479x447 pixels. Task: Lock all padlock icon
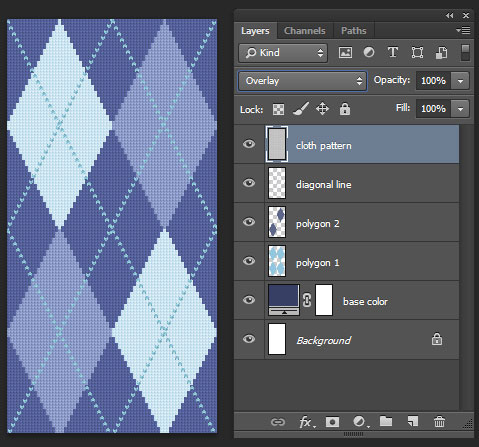pos(345,109)
